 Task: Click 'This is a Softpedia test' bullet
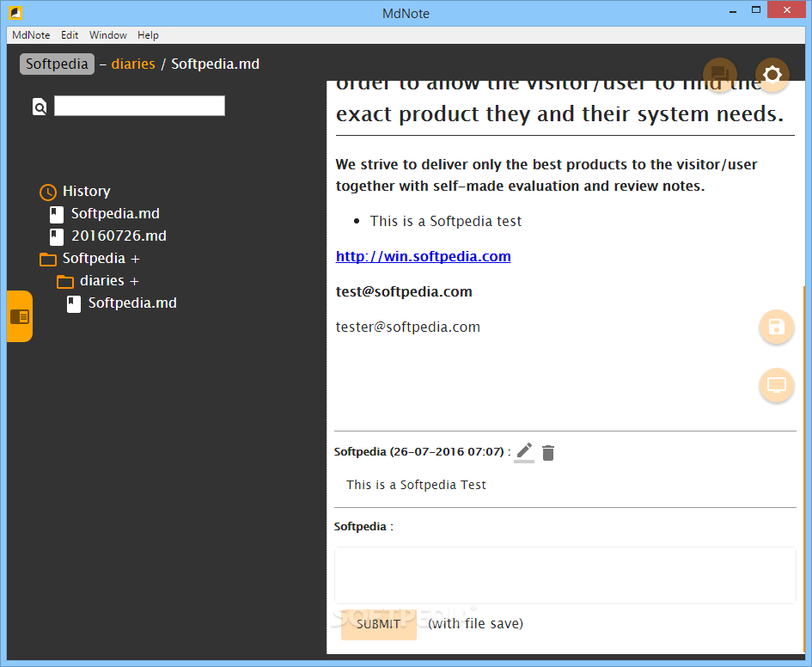pos(445,221)
